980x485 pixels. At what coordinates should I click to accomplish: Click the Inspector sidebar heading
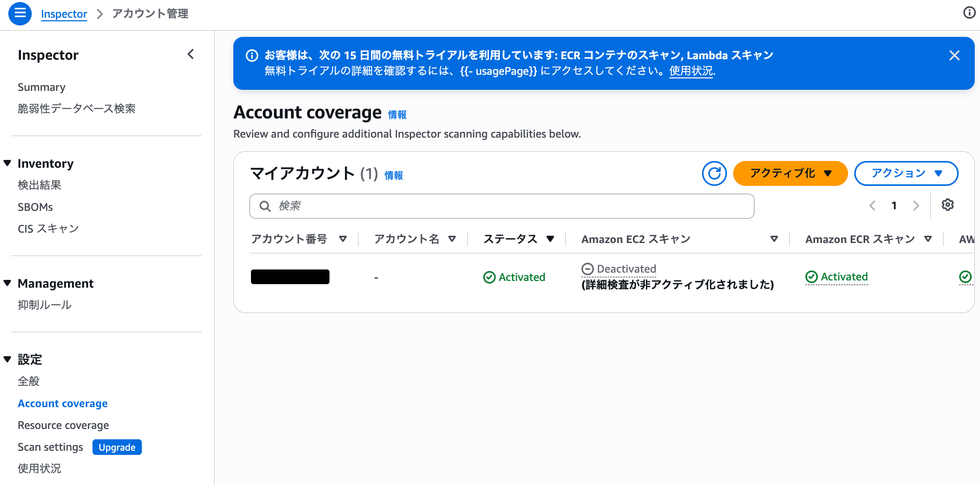[x=48, y=55]
